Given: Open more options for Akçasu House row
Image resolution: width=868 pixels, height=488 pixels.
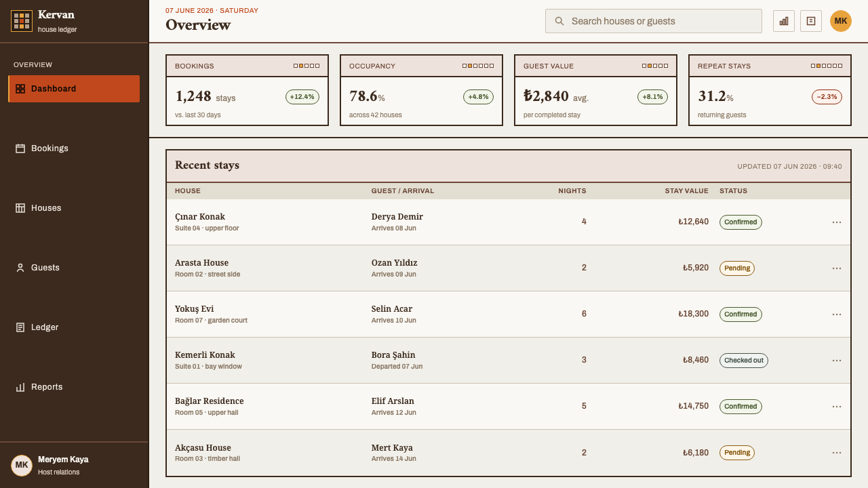Looking at the screenshot, I should (837, 453).
